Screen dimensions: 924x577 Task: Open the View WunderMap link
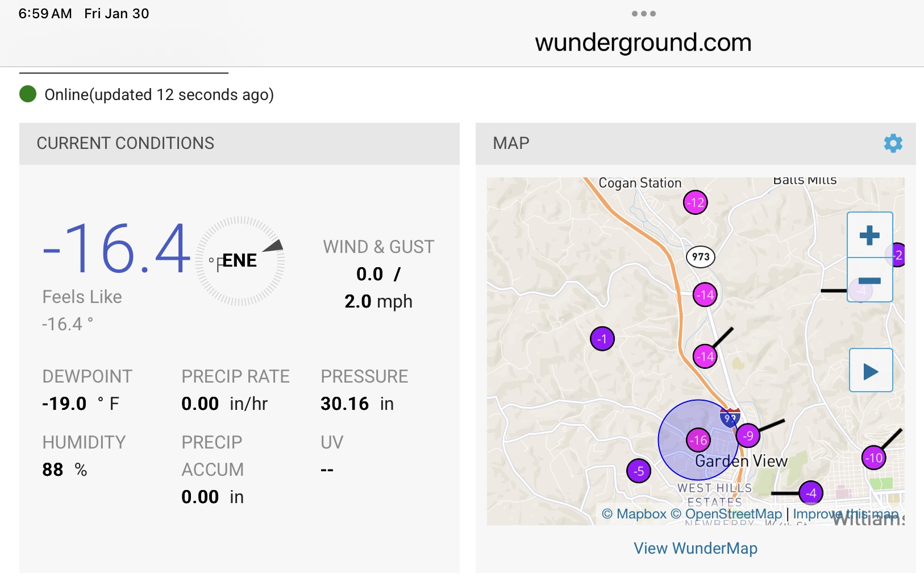[695, 548]
